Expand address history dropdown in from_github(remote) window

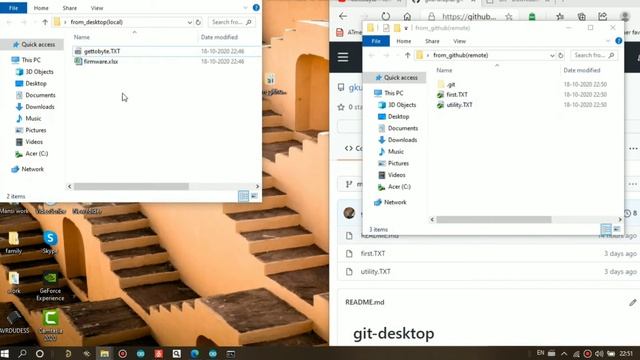[x=552, y=55]
